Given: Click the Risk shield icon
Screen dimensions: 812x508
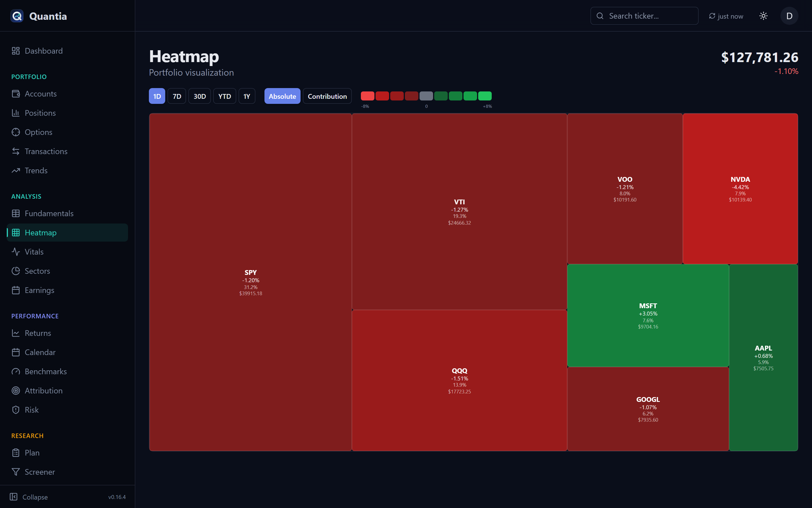Looking at the screenshot, I should [x=16, y=410].
